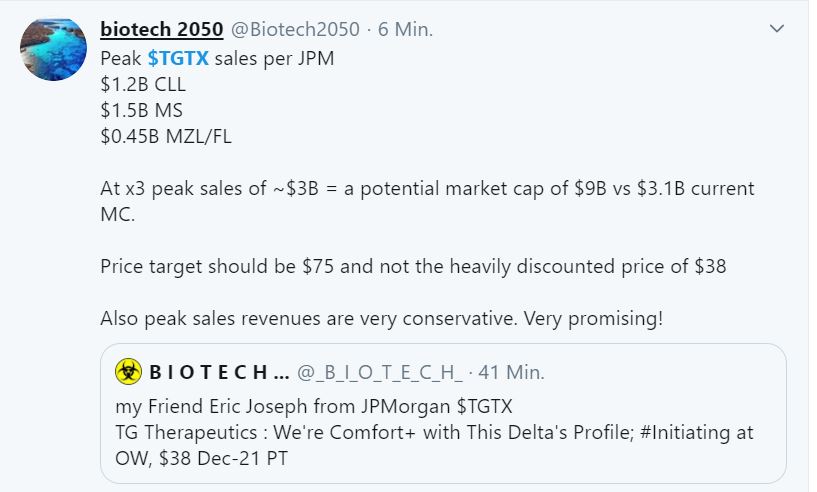The height and width of the screenshot is (492, 817).
Task: Click the 41 Min. quoted tweet timestamp
Action: pos(511,373)
